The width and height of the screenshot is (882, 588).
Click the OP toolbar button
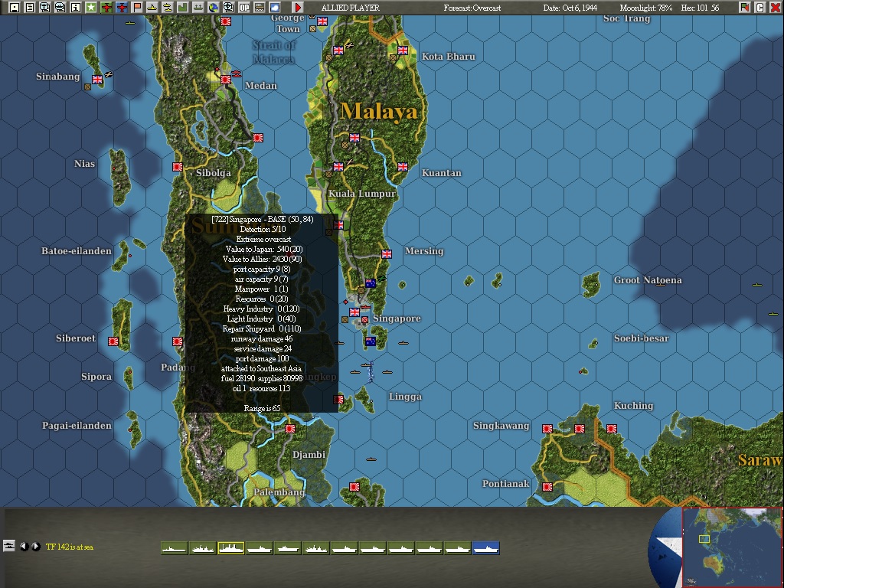[244, 8]
